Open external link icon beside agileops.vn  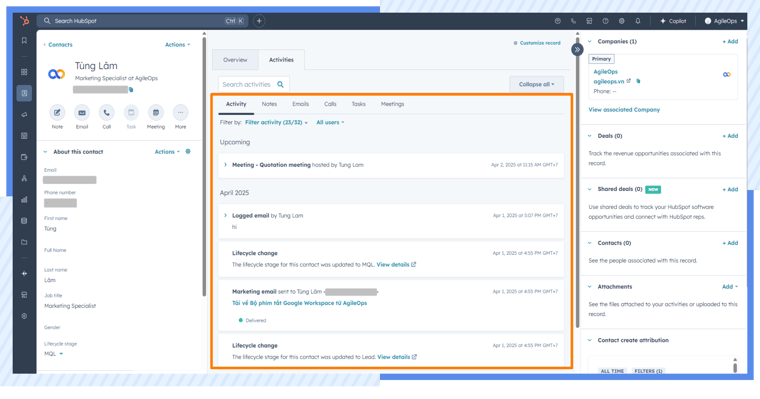629,81
